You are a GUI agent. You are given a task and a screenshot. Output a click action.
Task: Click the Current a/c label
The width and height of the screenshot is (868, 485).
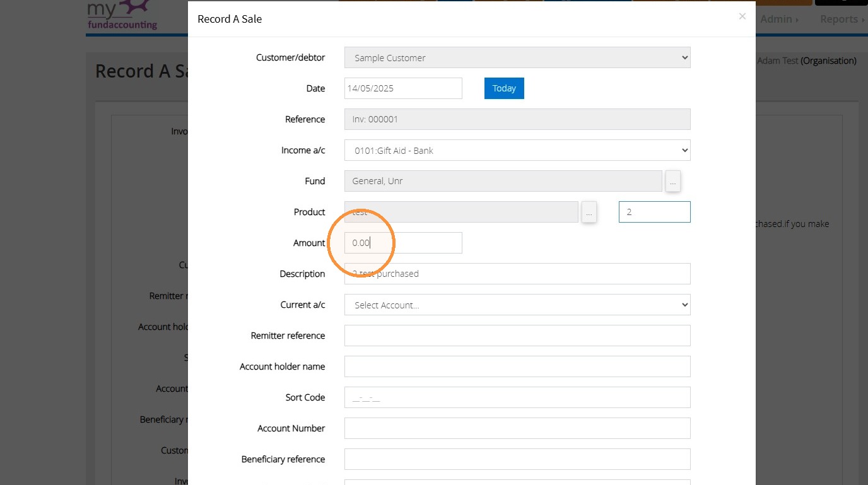click(x=303, y=305)
